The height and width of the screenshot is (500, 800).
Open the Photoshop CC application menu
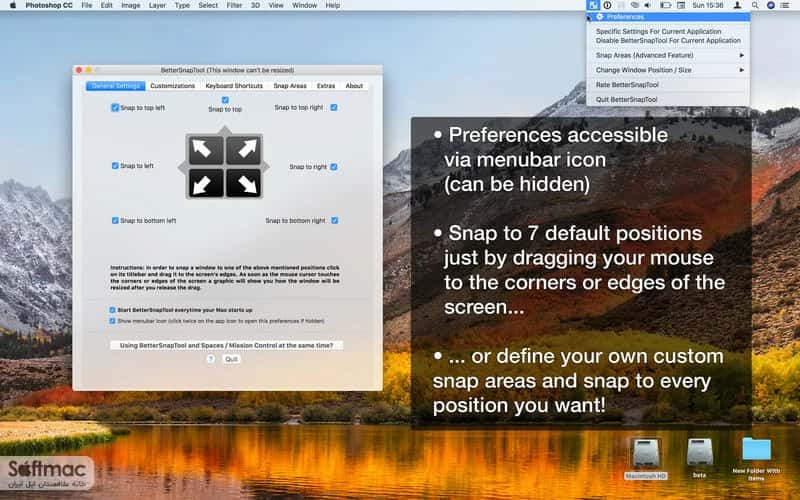(x=49, y=5)
